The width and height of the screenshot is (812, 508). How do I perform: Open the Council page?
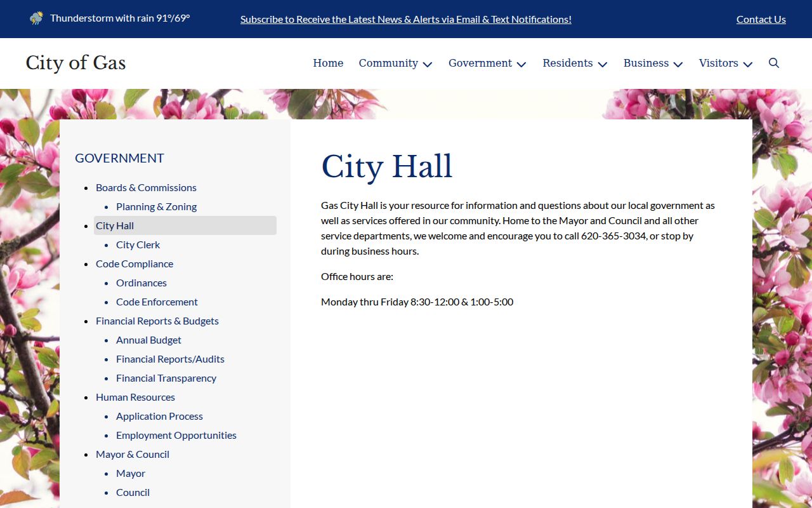click(133, 492)
